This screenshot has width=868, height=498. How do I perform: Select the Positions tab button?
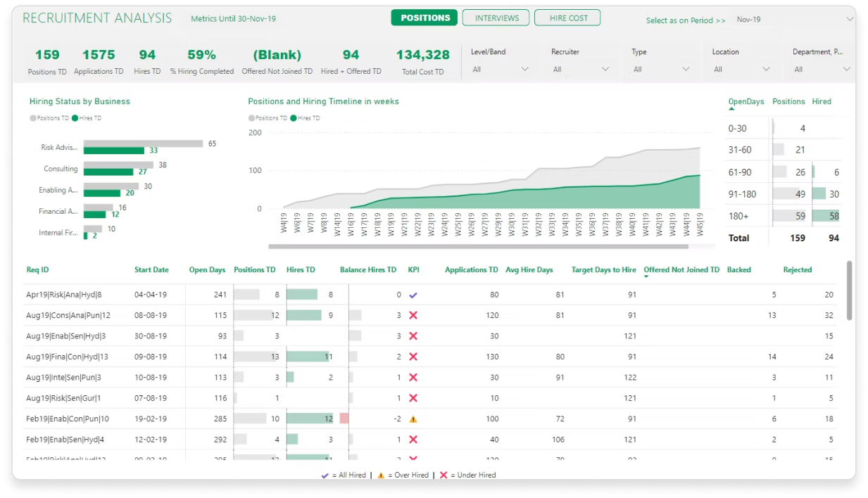[x=424, y=18]
